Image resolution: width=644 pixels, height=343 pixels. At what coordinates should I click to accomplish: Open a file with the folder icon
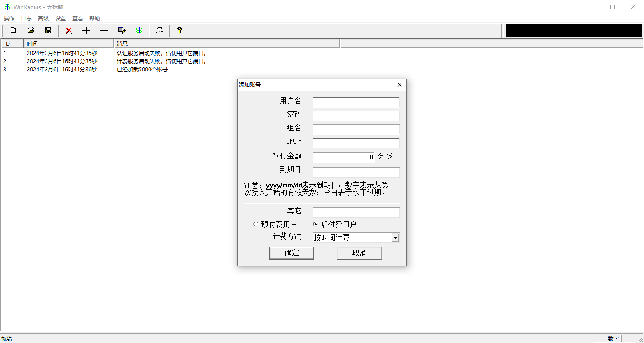31,31
